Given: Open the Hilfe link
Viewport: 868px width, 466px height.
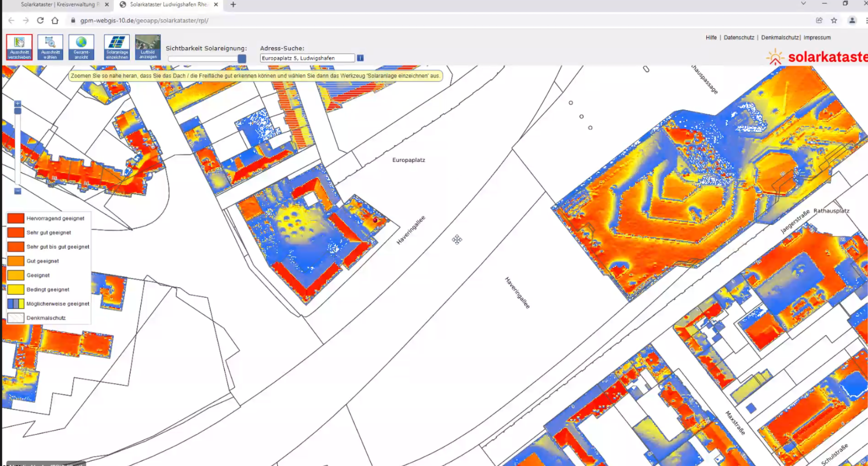Looking at the screenshot, I should 711,38.
